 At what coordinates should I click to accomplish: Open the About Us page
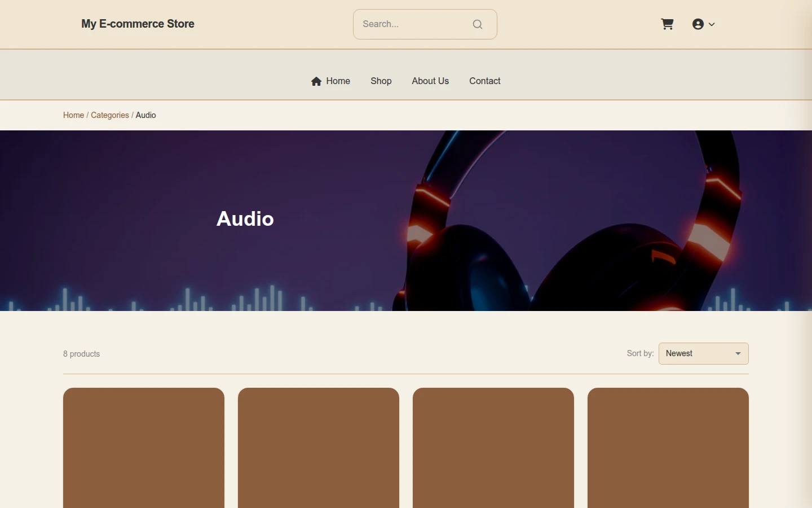(x=430, y=81)
